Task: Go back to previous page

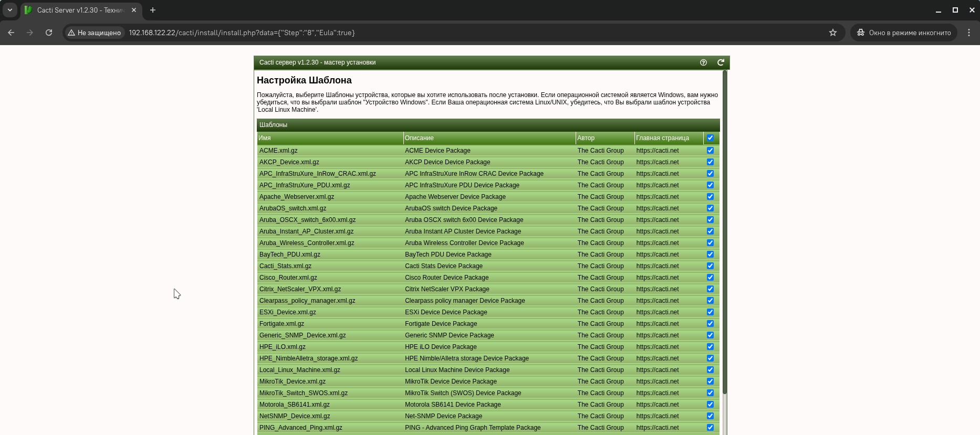Action: coord(11,33)
